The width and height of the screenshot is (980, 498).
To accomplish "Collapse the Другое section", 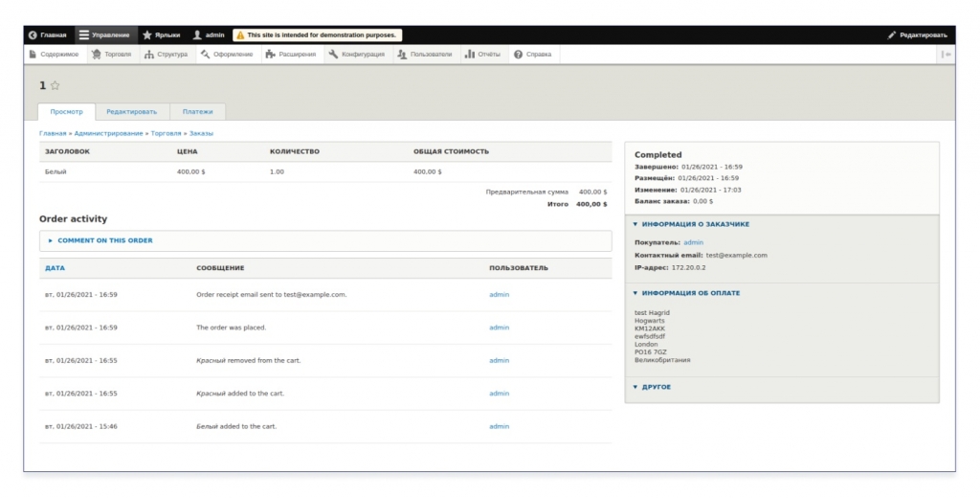I will click(656, 387).
